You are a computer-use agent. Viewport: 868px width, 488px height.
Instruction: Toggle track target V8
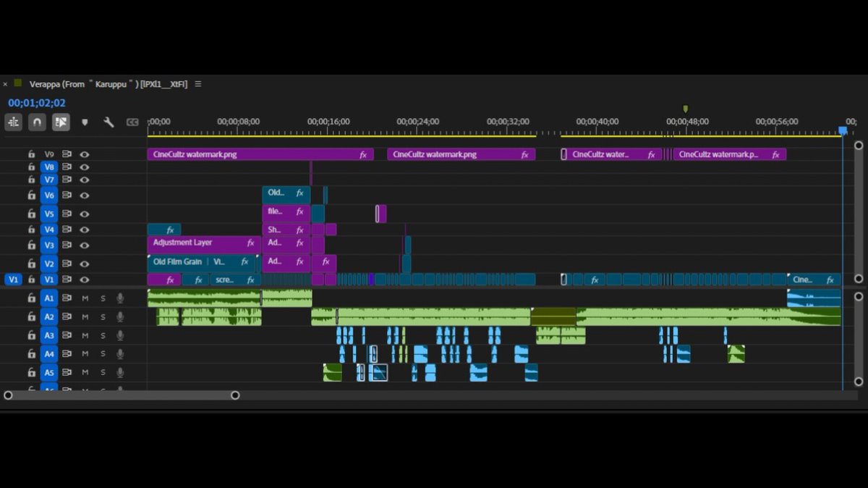pyautogui.click(x=49, y=167)
